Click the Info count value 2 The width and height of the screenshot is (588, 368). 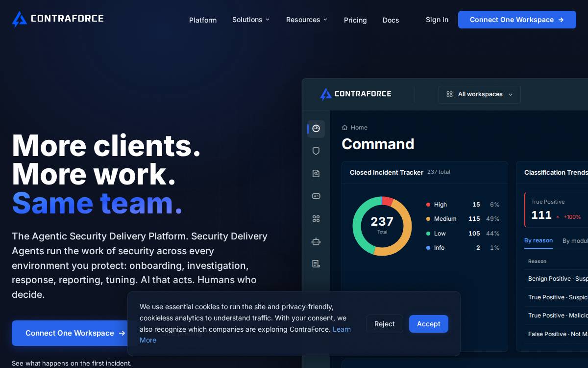click(478, 248)
